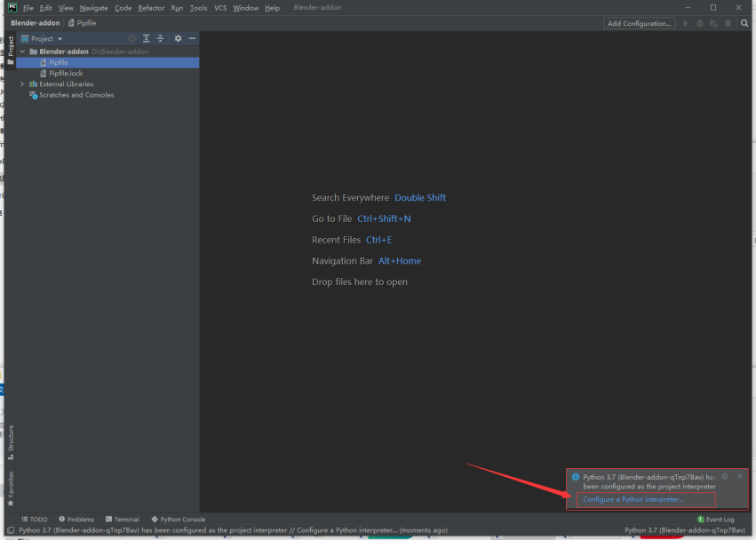The height and width of the screenshot is (540, 756).
Task: Open the Python Console tool window
Action: coord(178,520)
